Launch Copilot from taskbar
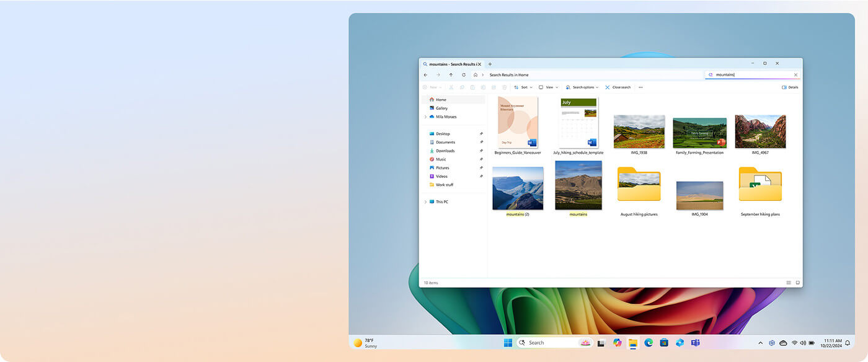The image size is (868, 362). [x=617, y=343]
